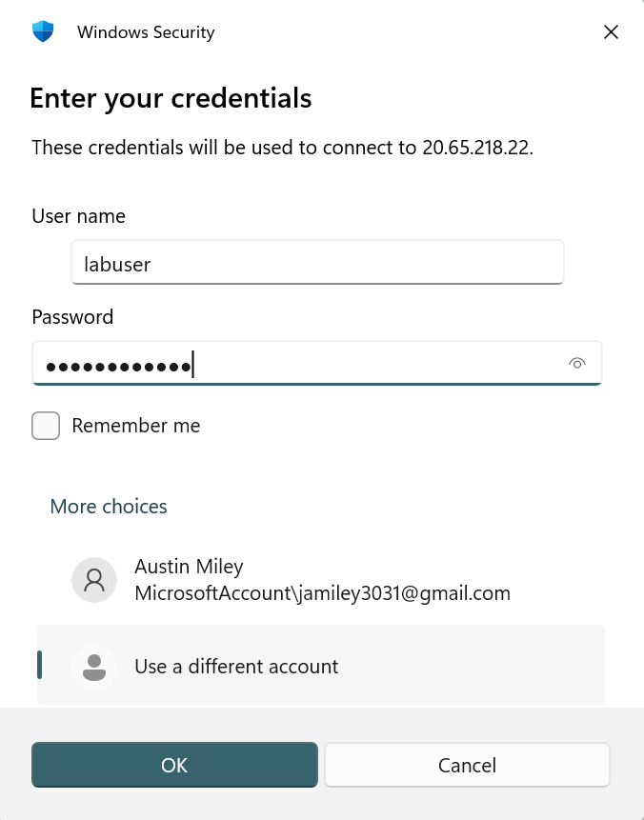Reveal the password with the eye icon
The image size is (644, 820).
[576, 363]
